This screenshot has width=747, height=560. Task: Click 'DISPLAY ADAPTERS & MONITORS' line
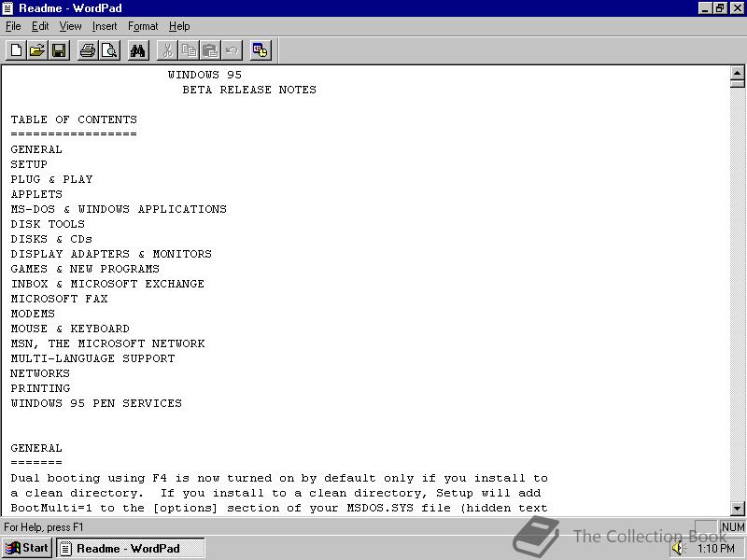coord(111,254)
